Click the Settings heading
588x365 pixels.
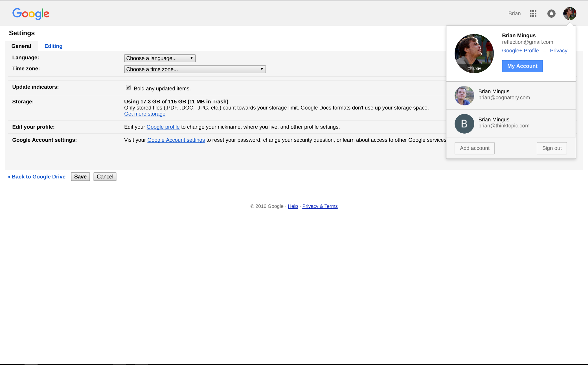[x=22, y=33]
